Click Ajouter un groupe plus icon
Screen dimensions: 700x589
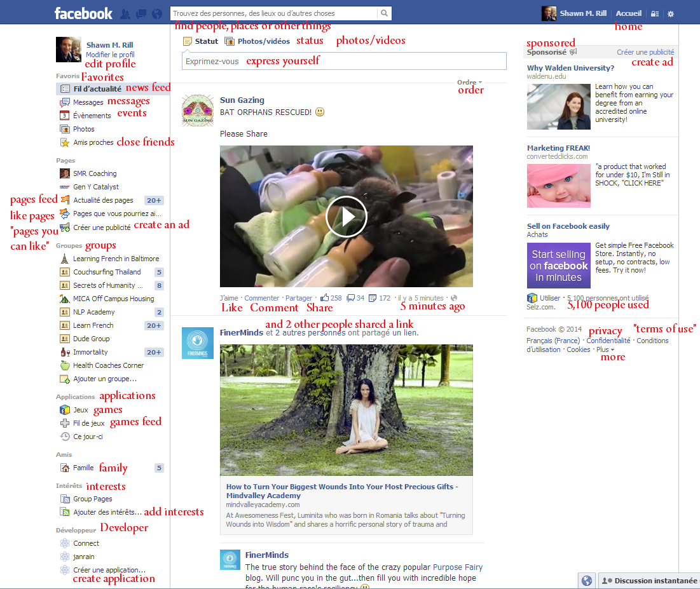click(x=65, y=379)
